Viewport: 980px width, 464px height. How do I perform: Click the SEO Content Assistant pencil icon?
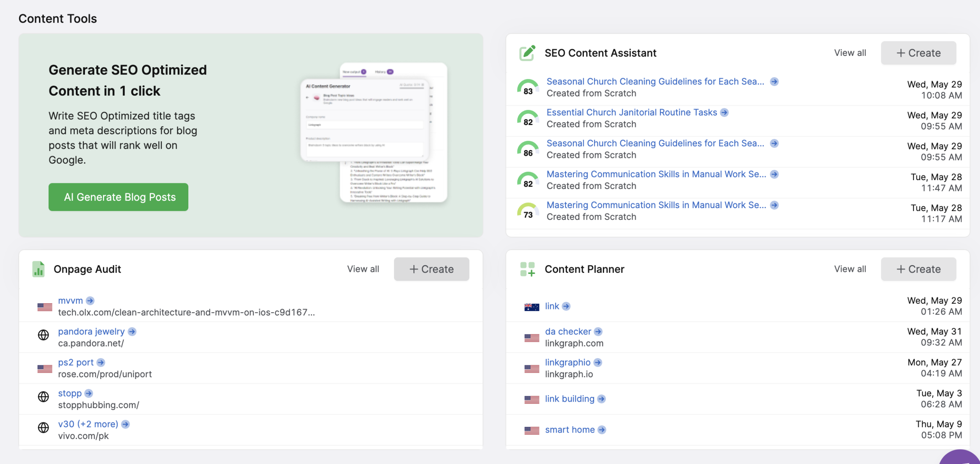[x=527, y=53]
